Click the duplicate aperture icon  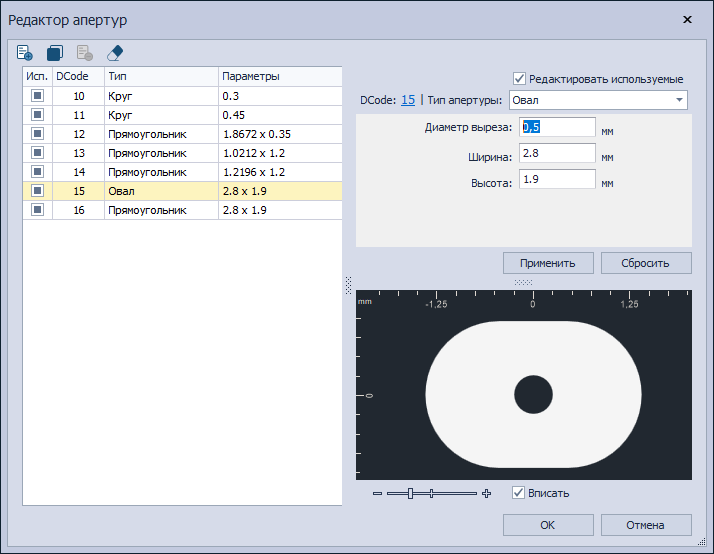tap(55, 53)
